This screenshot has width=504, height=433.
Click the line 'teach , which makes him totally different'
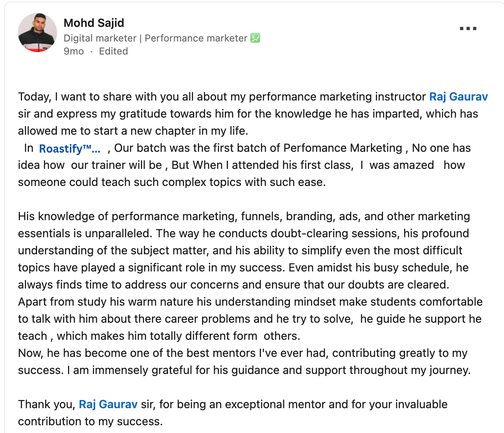pos(159,336)
